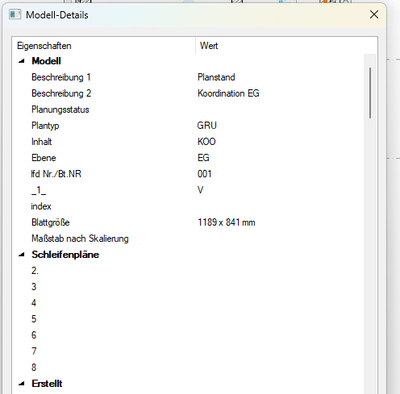Click the Koordination EG value
This screenshot has height=394, width=400.
pyautogui.click(x=228, y=93)
